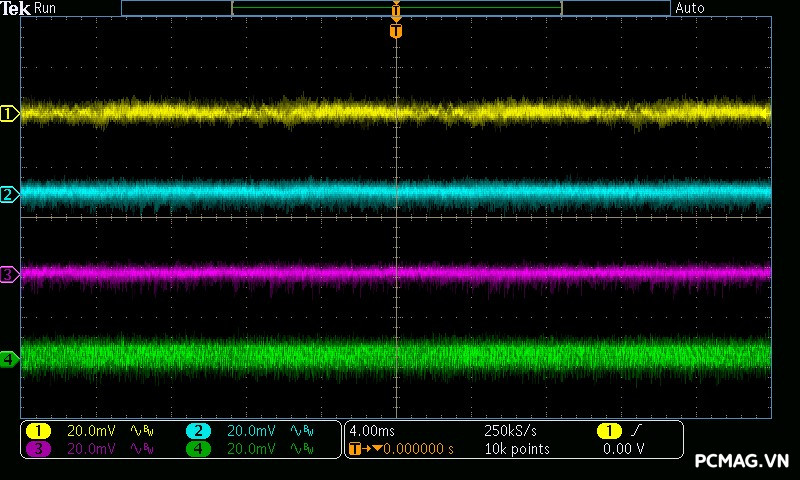Select the magenta channel 3 badge in readout
The width and height of the screenshot is (800, 480).
pos(38,449)
